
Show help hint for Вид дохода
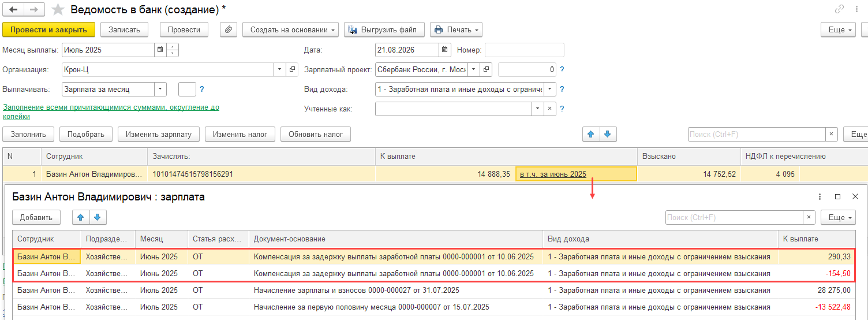pyautogui.click(x=562, y=90)
